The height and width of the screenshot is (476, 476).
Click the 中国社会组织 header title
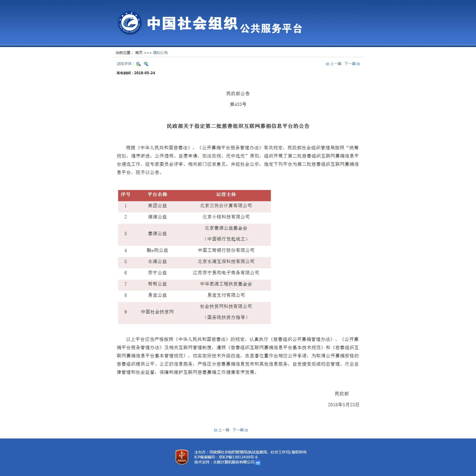[x=192, y=23]
